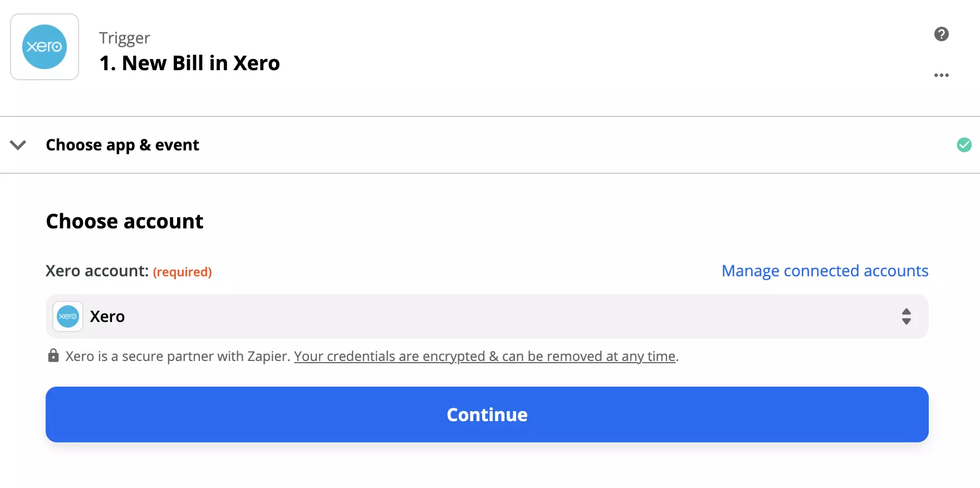Click the Xero account required field
980x488 pixels.
click(128, 271)
